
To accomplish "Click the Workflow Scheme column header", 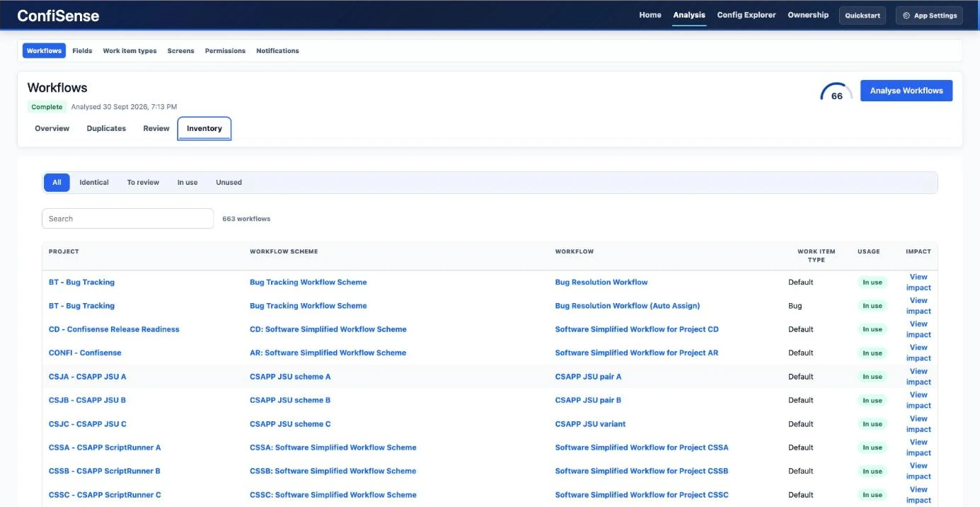I will (x=284, y=251).
